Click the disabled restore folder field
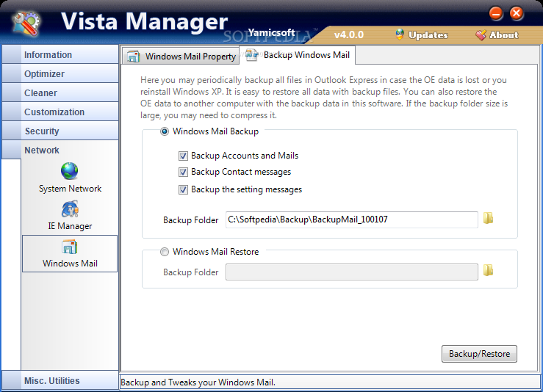 352,272
